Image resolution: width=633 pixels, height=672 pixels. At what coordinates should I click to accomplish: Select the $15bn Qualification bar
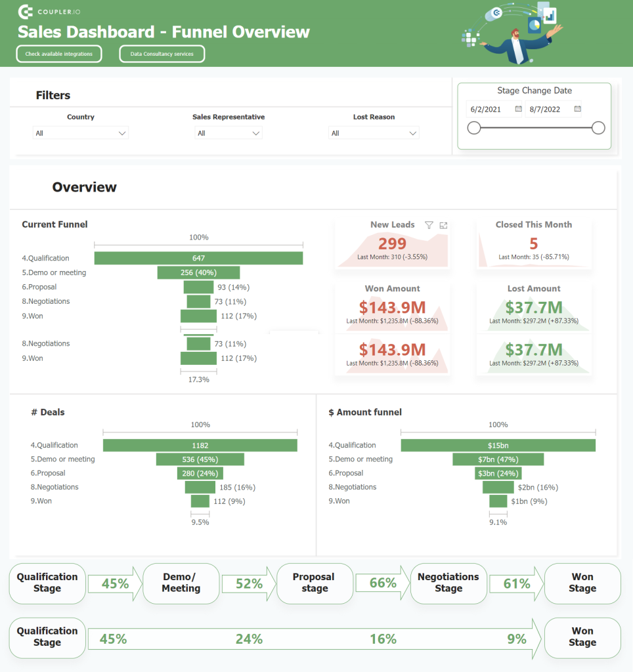pyautogui.click(x=498, y=446)
